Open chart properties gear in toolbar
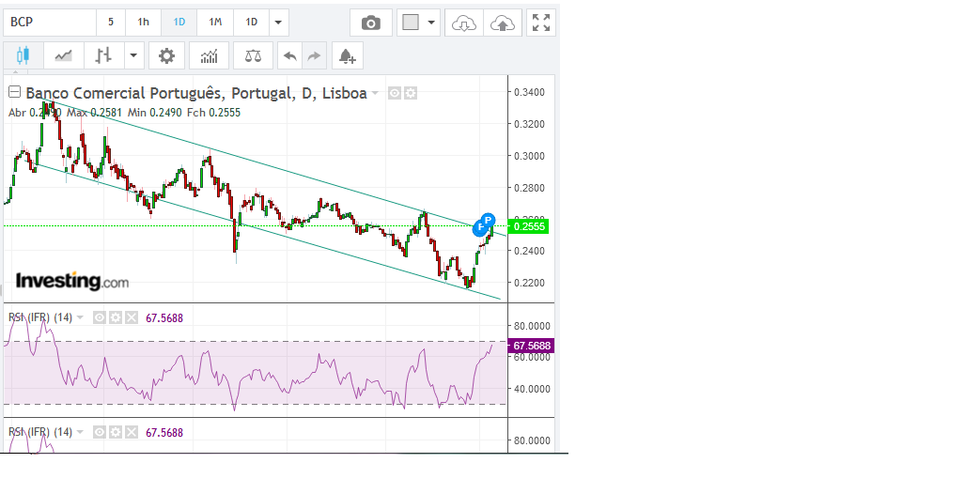This screenshot has height=494, width=980. [x=166, y=56]
